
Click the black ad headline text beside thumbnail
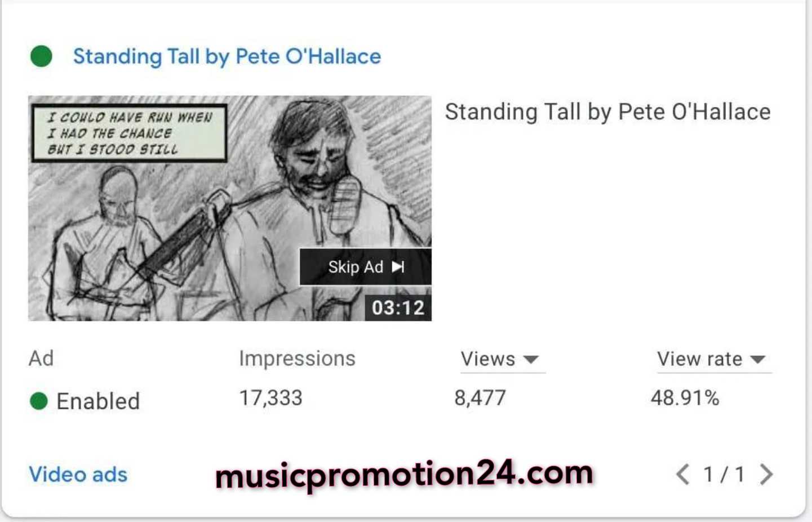[607, 111]
